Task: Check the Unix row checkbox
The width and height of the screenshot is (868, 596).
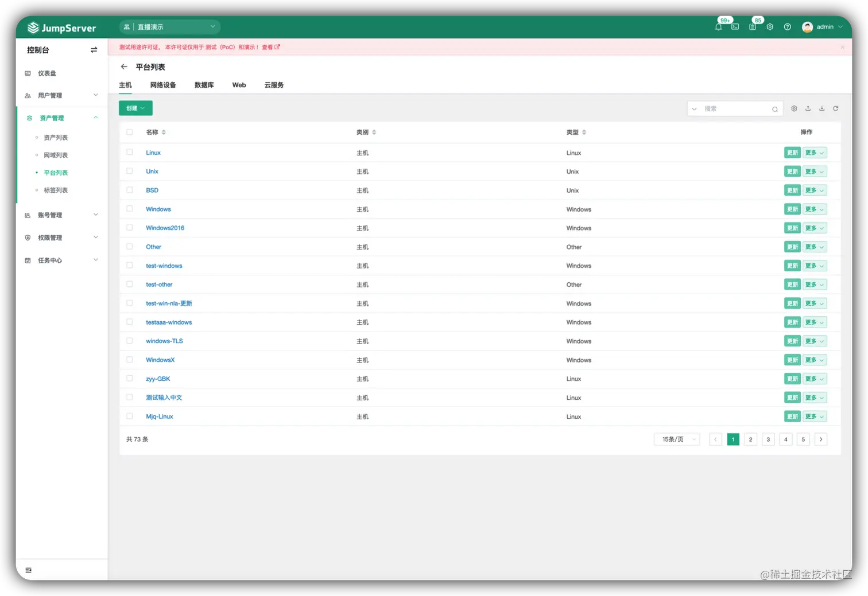Action: tap(130, 172)
